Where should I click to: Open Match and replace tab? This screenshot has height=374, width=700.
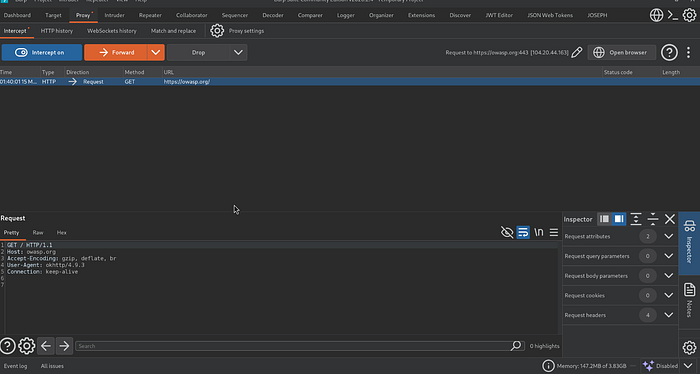point(173,31)
